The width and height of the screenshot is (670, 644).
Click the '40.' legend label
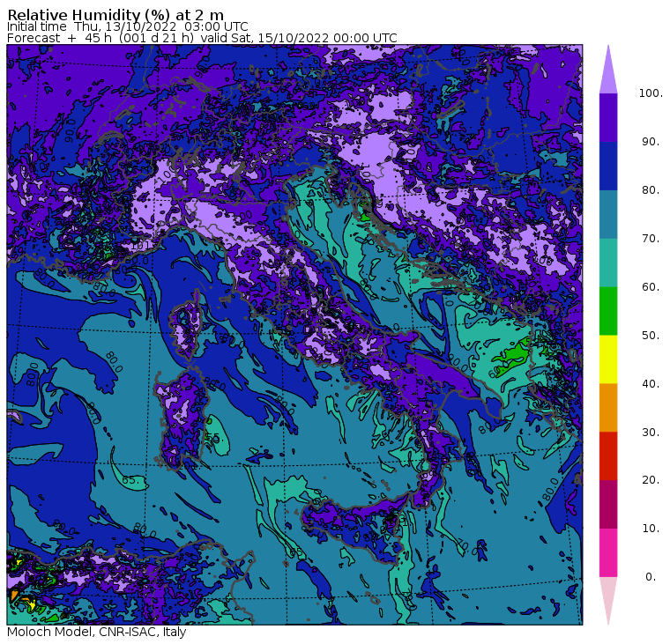(651, 383)
